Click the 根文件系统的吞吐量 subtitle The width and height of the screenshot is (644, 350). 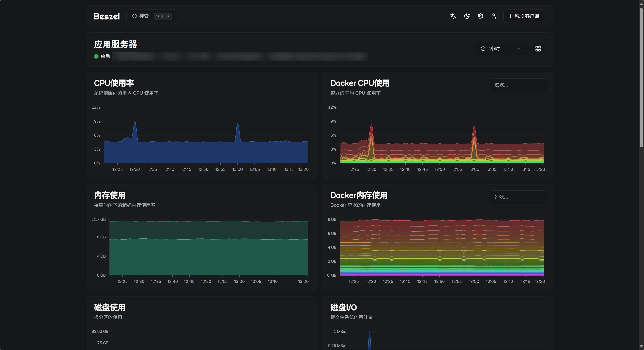(351, 317)
